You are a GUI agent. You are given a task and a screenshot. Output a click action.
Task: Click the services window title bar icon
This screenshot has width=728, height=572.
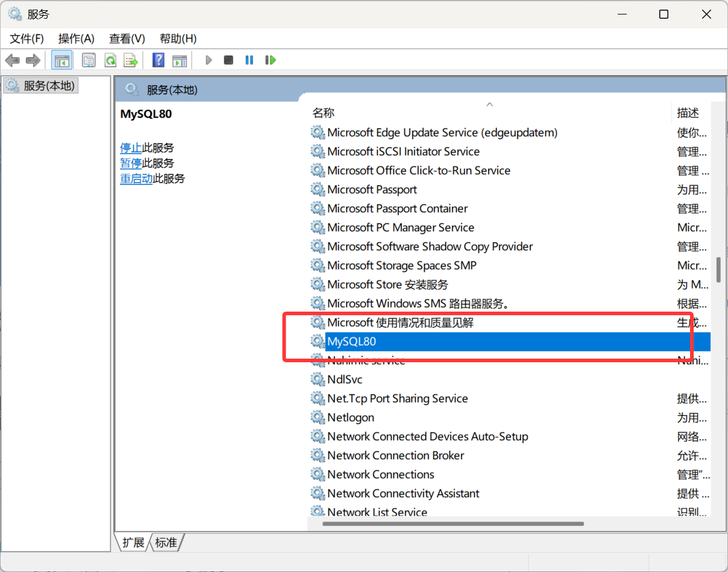(15, 14)
